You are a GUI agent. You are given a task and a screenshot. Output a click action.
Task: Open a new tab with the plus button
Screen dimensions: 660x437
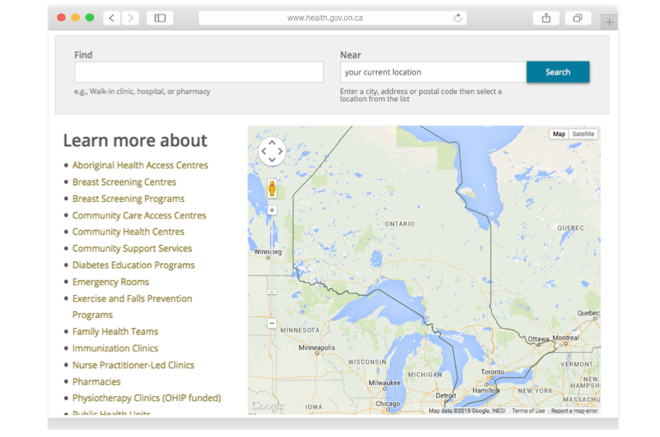click(x=609, y=22)
